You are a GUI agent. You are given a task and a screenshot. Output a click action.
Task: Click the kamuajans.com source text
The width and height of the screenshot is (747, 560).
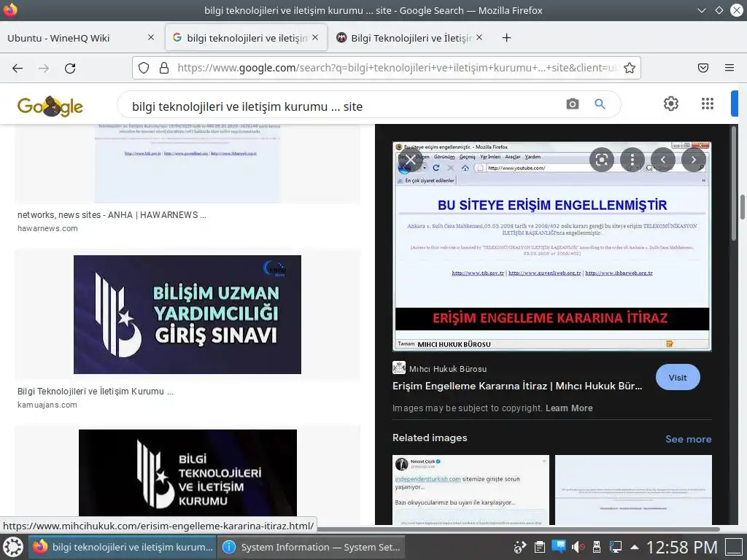point(47,405)
